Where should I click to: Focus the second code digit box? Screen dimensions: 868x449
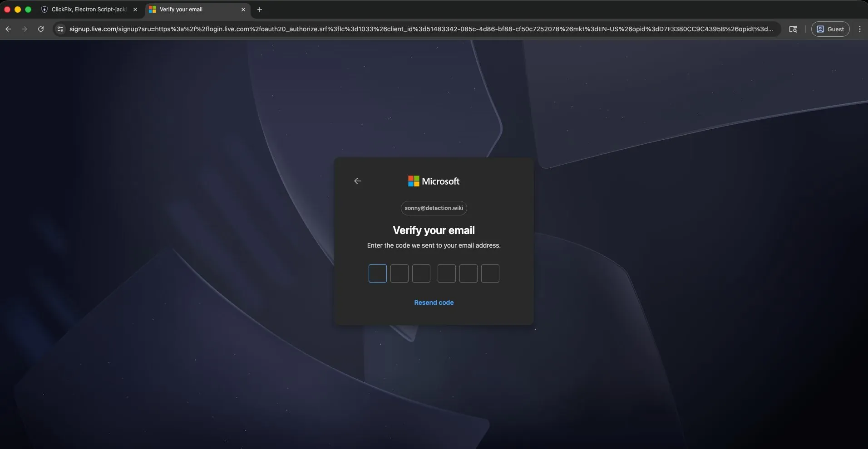tap(399, 273)
